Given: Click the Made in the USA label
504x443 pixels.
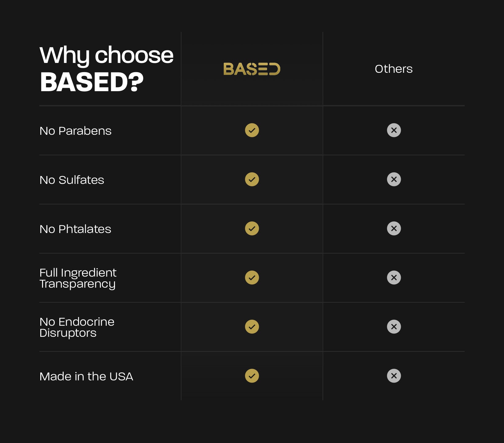Looking at the screenshot, I should click(86, 376).
